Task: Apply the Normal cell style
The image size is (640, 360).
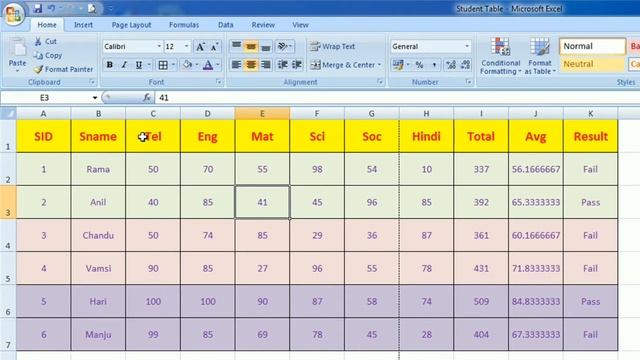Action: tap(592, 46)
